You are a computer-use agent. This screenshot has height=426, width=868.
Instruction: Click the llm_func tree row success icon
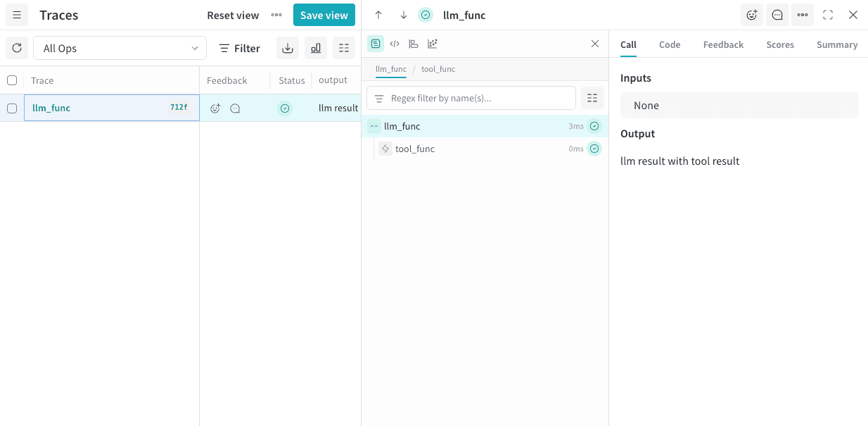(595, 127)
